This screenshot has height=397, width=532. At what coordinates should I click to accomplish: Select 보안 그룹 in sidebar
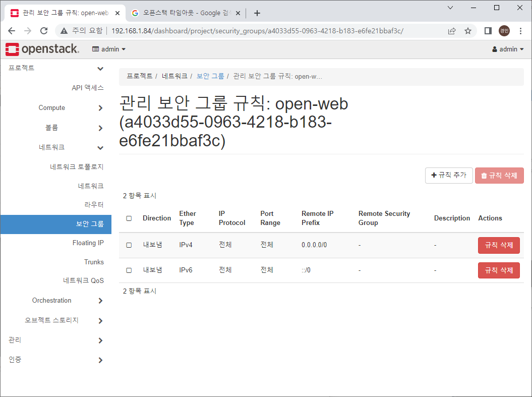[x=56, y=224]
